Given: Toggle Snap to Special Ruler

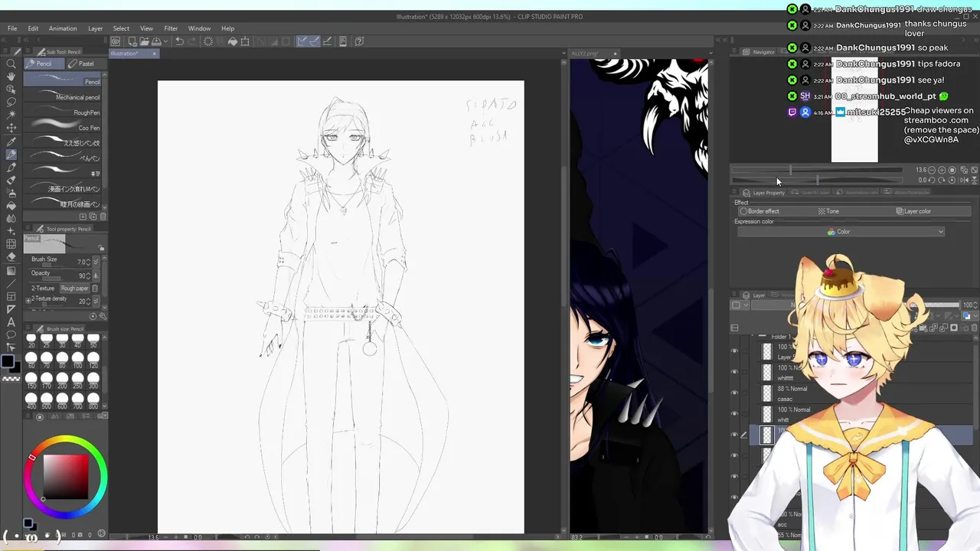Looking at the screenshot, I should coord(315,41).
